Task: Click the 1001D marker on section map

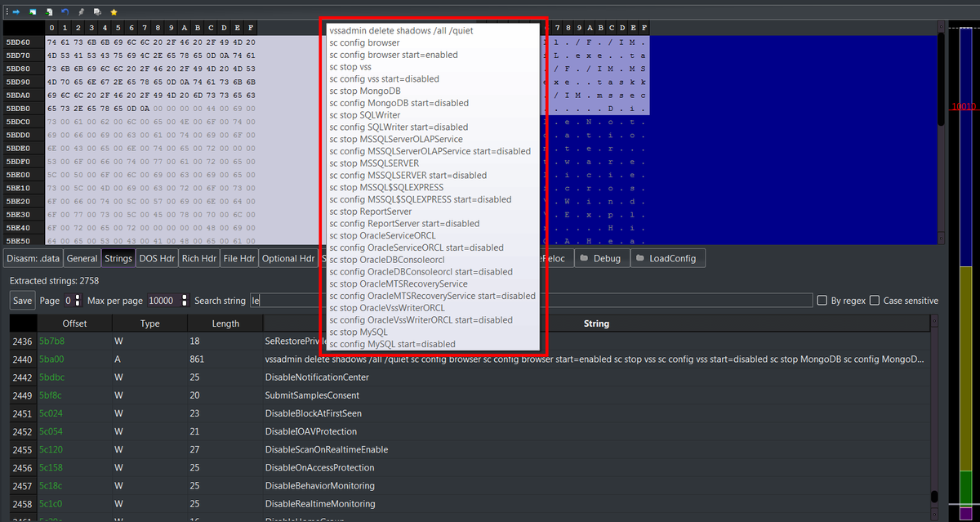Action: pyautogui.click(x=964, y=107)
